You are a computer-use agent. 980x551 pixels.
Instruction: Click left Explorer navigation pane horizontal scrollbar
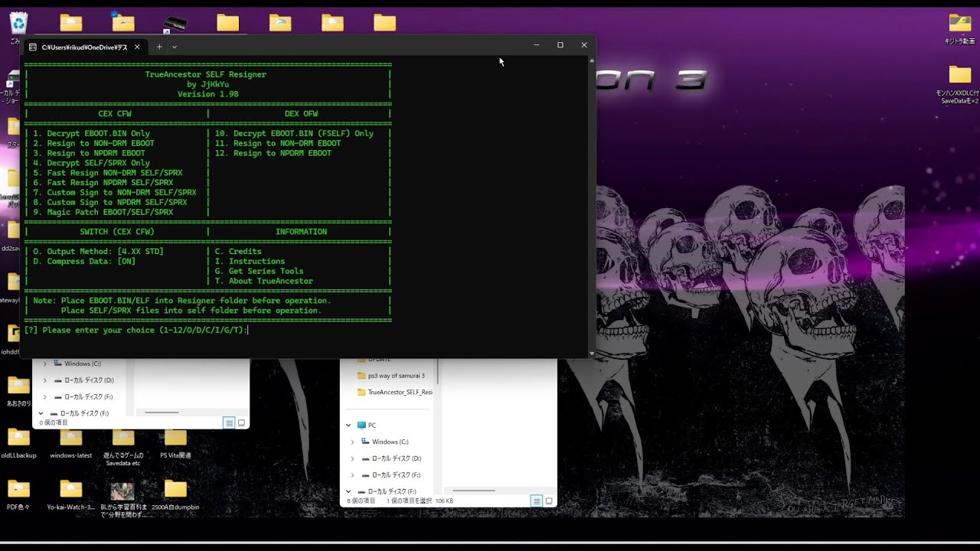click(162, 412)
